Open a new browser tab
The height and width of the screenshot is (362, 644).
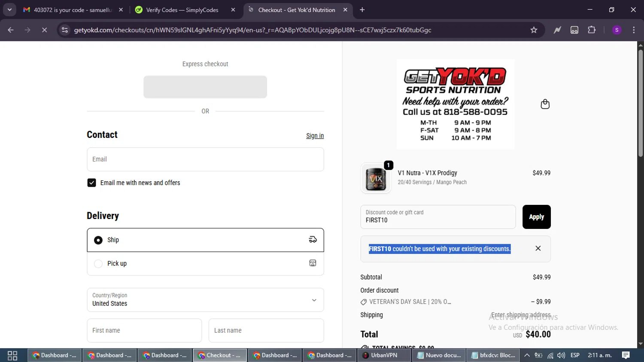point(362,9)
